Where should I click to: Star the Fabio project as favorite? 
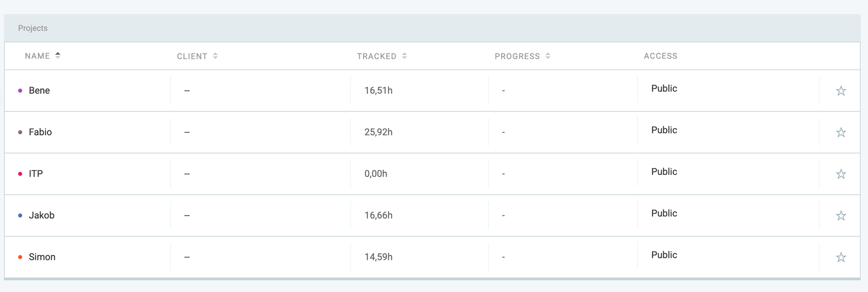point(841,132)
